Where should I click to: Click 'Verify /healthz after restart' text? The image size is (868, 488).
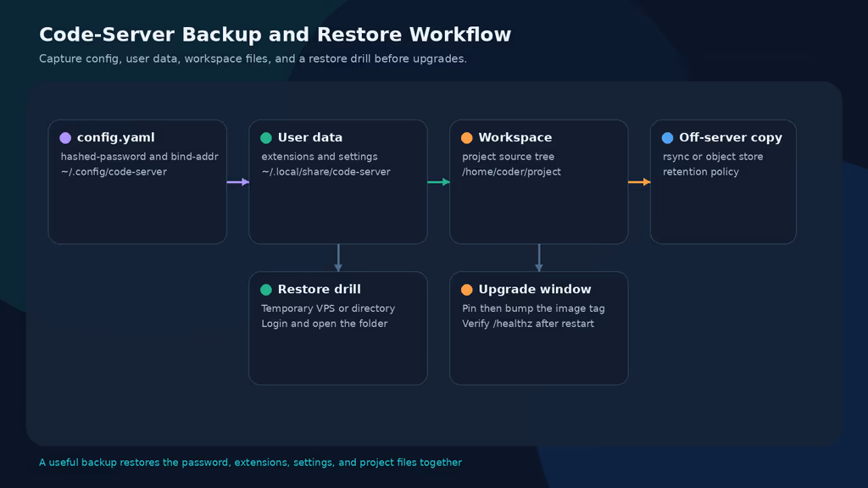528,323
